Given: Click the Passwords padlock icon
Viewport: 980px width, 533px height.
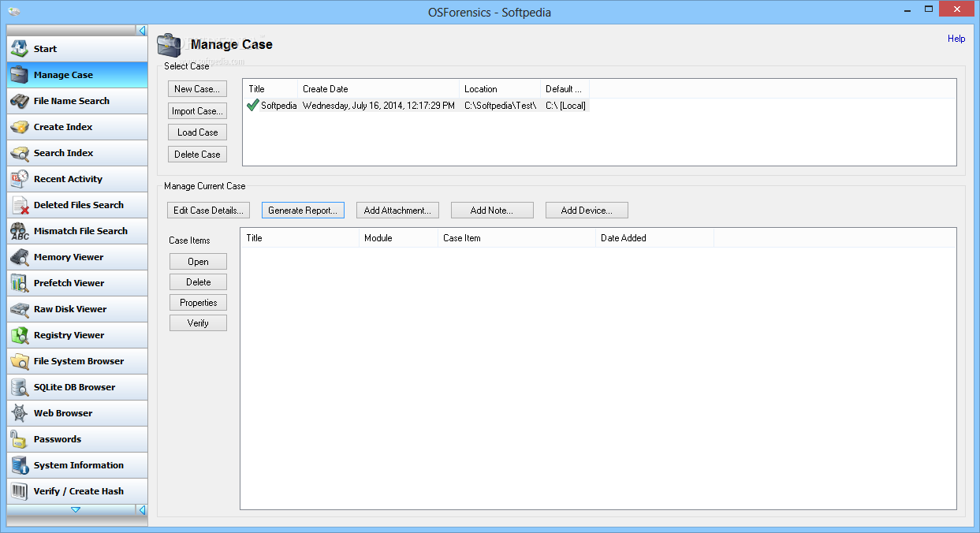Looking at the screenshot, I should [20, 439].
